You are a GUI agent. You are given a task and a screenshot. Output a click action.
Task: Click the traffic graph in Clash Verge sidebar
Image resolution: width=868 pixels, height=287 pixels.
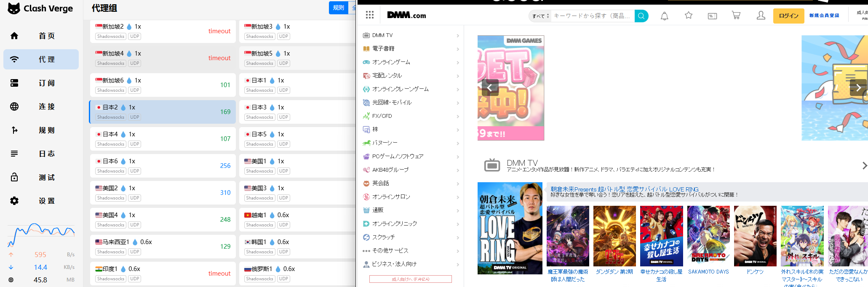[x=41, y=235]
